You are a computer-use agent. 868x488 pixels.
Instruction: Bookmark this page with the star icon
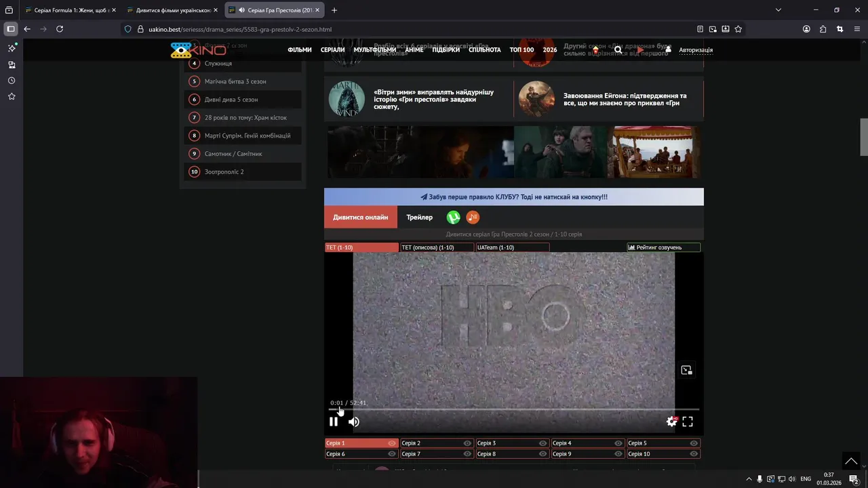[738, 29]
